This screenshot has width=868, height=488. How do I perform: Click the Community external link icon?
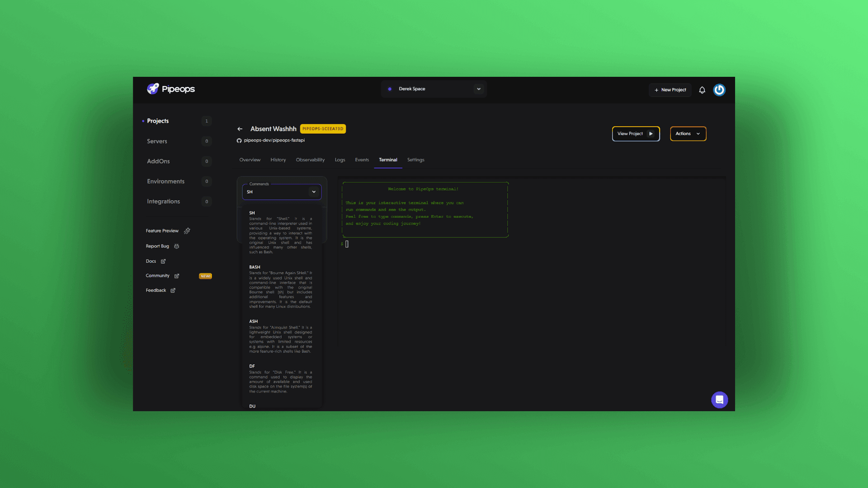tap(177, 276)
